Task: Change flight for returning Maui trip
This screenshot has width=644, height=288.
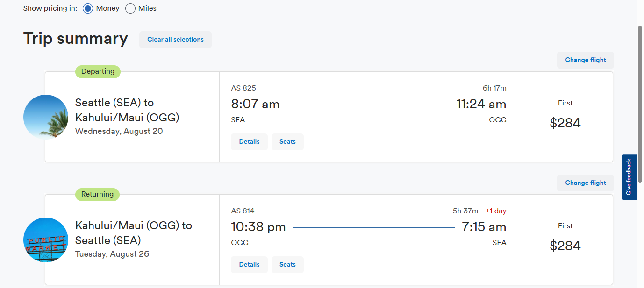Action: point(585,183)
